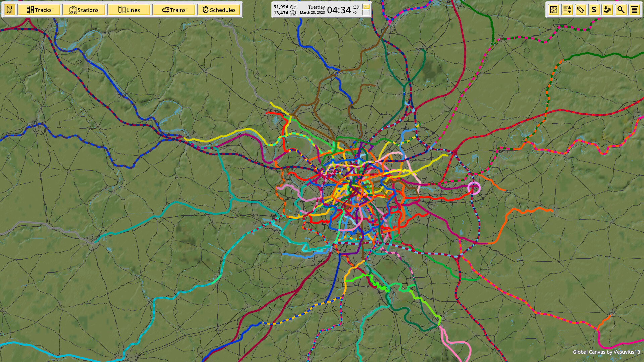Click the station icon beside the 13,474 counter
This screenshot has width=644, height=362.
[293, 13]
